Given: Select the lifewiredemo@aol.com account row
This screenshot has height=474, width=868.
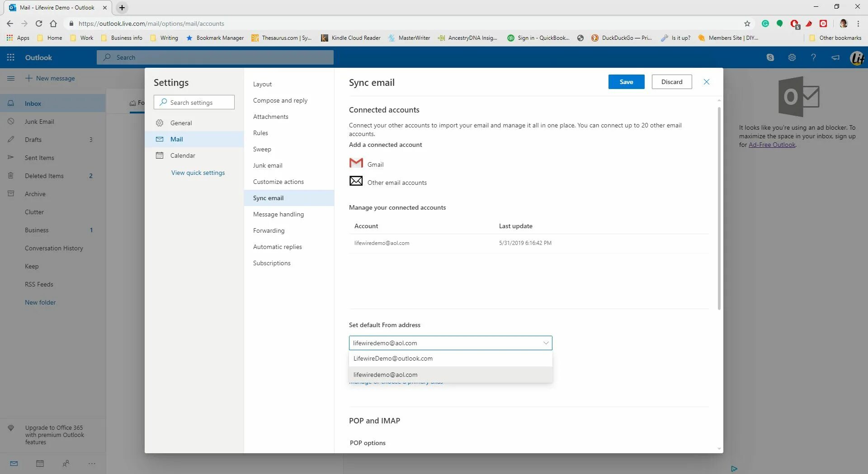Looking at the screenshot, I should 529,243.
